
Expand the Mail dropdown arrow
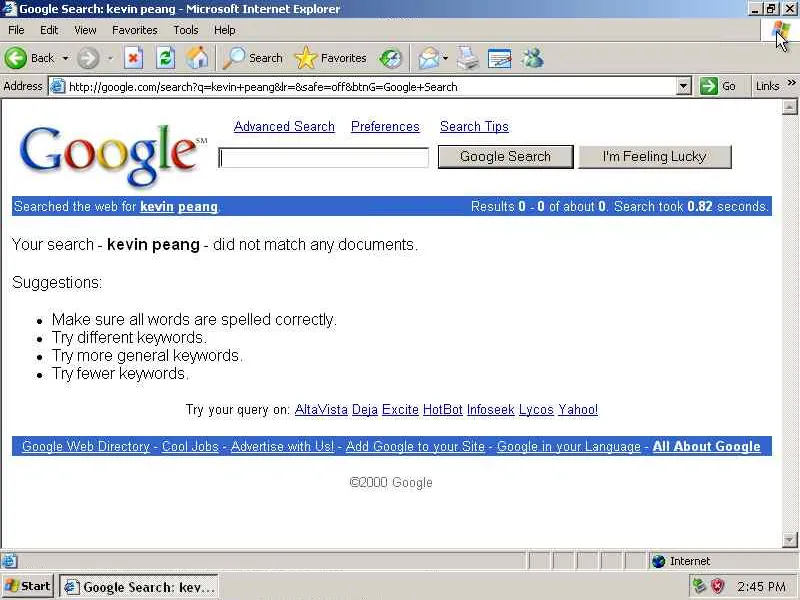click(445, 59)
